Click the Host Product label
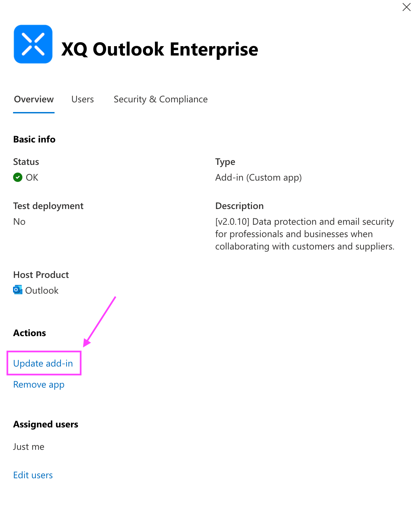Image resolution: width=420 pixels, height=508 pixels. click(x=41, y=275)
